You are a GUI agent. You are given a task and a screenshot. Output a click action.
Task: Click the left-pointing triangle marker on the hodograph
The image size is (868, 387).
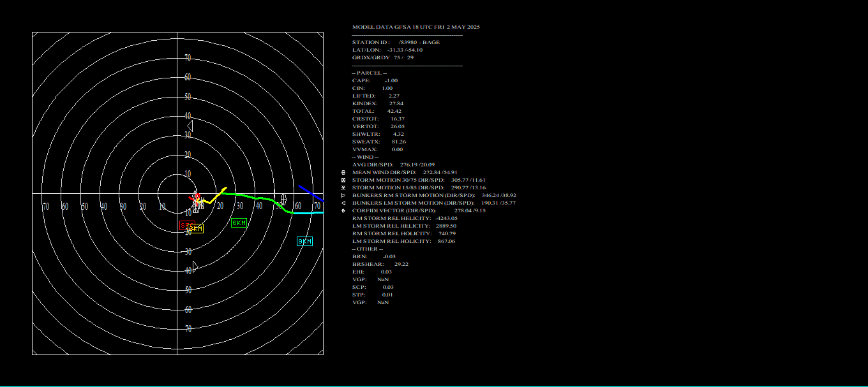pos(190,126)
